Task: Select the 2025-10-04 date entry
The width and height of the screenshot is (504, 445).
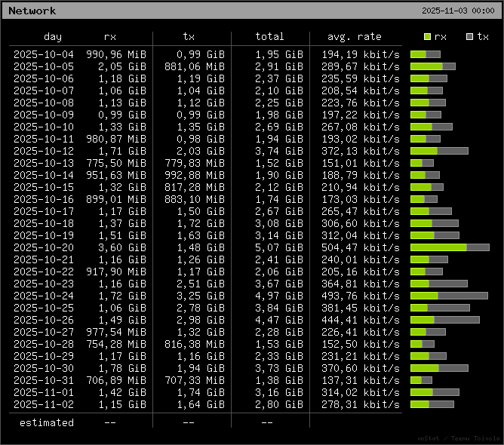Action: (44, 54)
